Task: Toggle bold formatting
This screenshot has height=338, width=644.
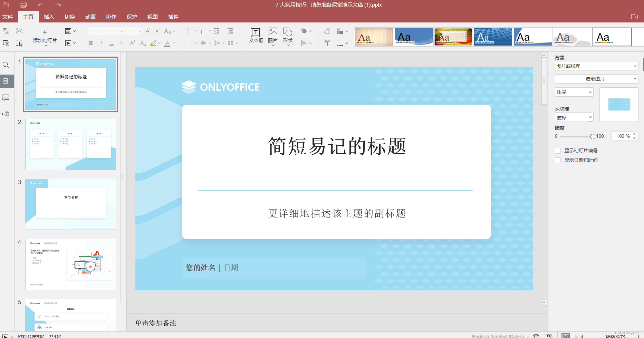Action: click(91, 43)
